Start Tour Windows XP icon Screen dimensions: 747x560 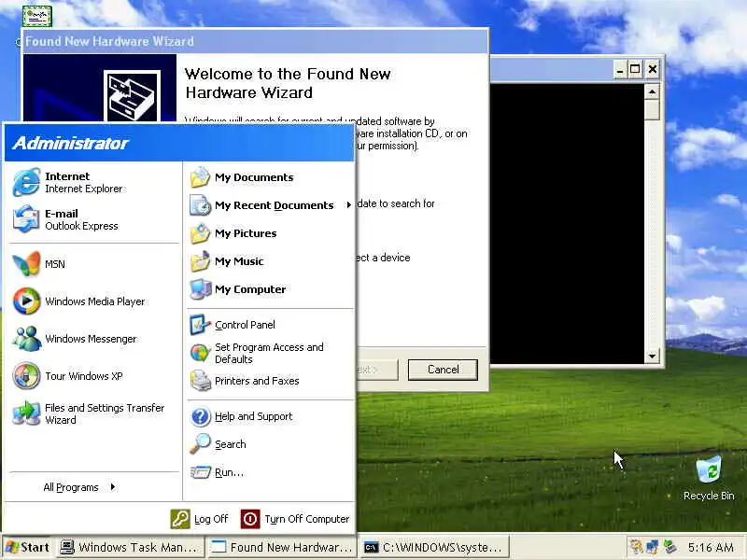click(26, 376)
